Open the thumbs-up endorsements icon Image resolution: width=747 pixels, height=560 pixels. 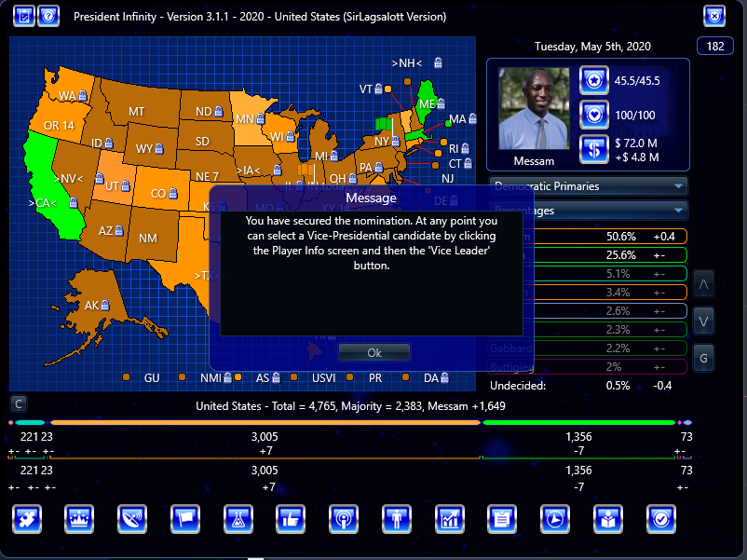291,519
